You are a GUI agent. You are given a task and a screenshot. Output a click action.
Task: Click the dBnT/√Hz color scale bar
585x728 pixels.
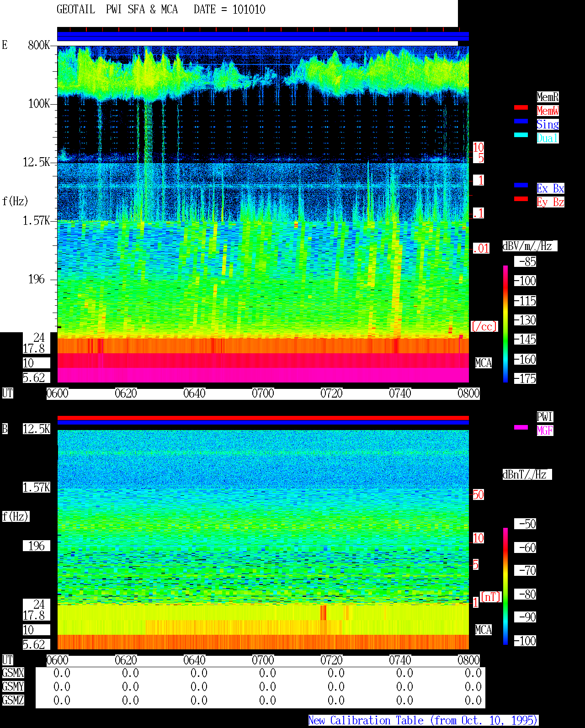point(505,586)
